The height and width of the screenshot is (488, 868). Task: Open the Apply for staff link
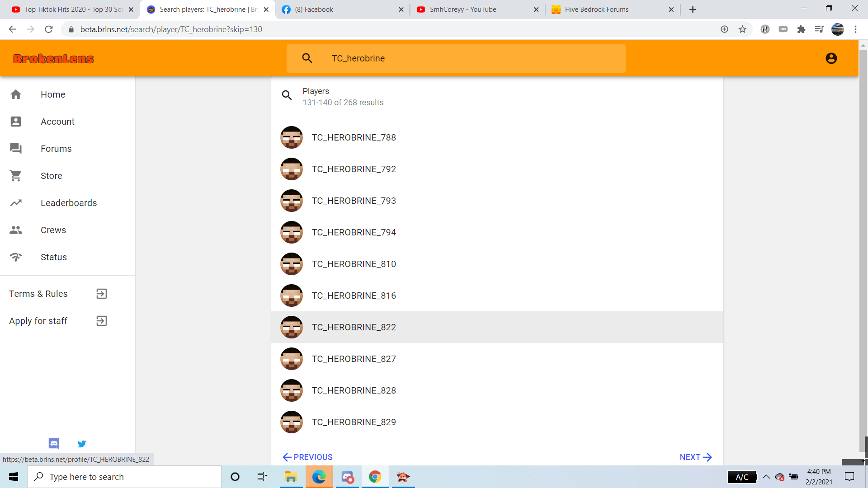click(x=67, y=321)
